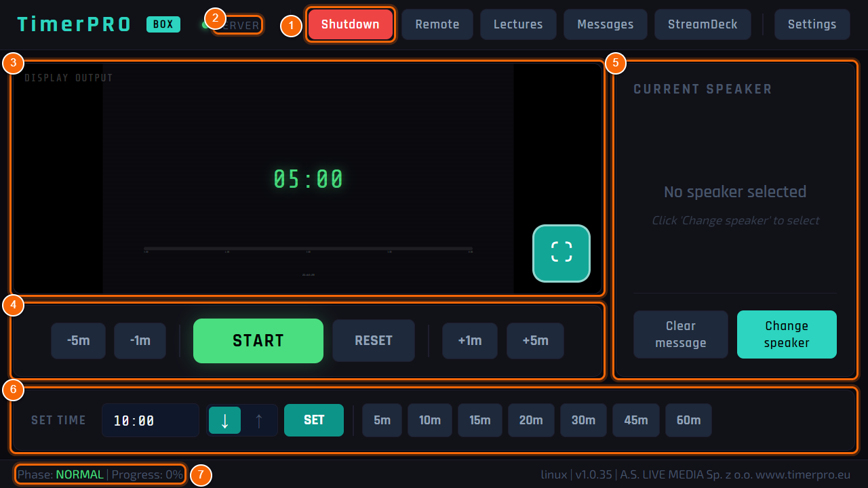Choose the 10m preset
Viewport: 868px width, 488px height.
click(x=430, y=420)
